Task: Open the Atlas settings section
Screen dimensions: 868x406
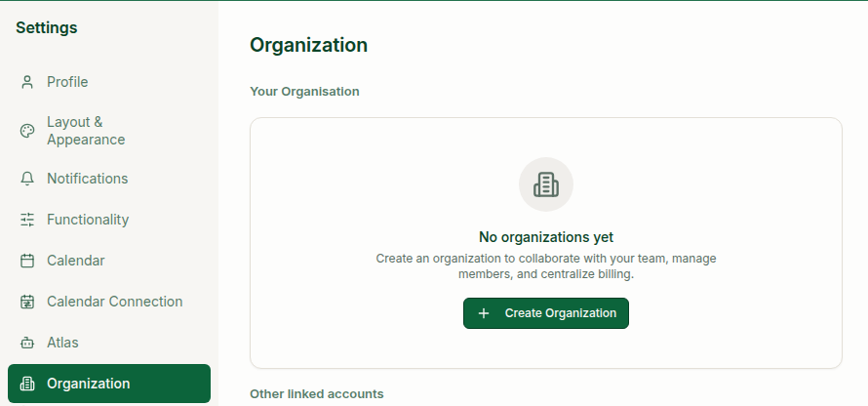Action: [x=109, y=343]
